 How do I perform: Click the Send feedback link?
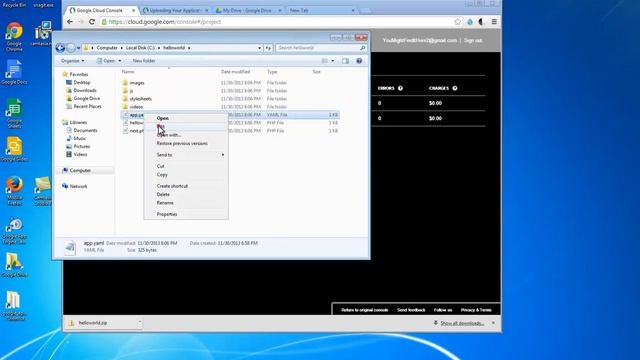tap(411, 310)
